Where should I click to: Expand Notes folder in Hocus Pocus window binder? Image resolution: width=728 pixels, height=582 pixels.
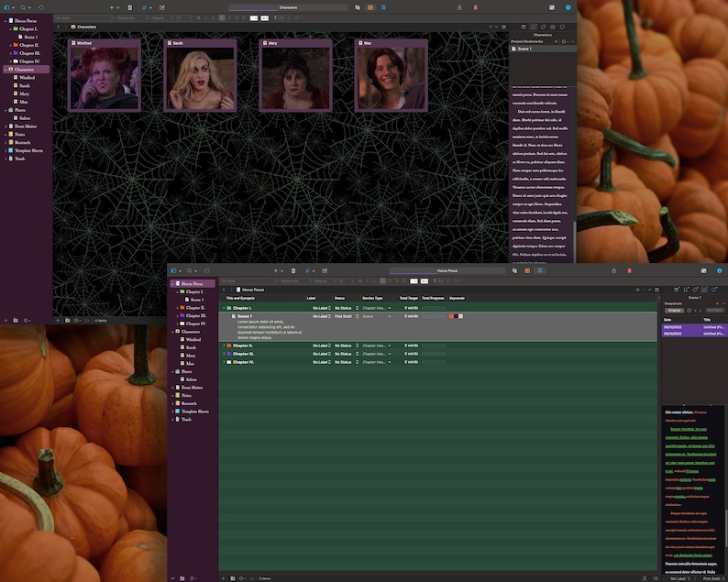click(172, 395)
